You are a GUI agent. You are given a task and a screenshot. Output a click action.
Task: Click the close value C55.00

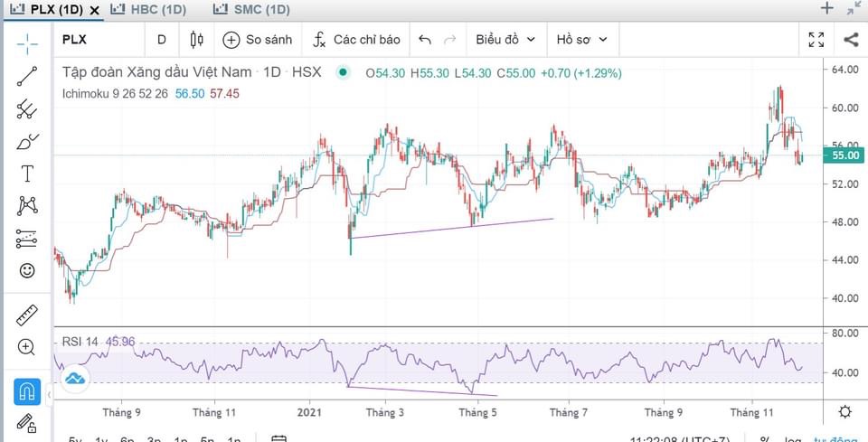tap(516, 73)
